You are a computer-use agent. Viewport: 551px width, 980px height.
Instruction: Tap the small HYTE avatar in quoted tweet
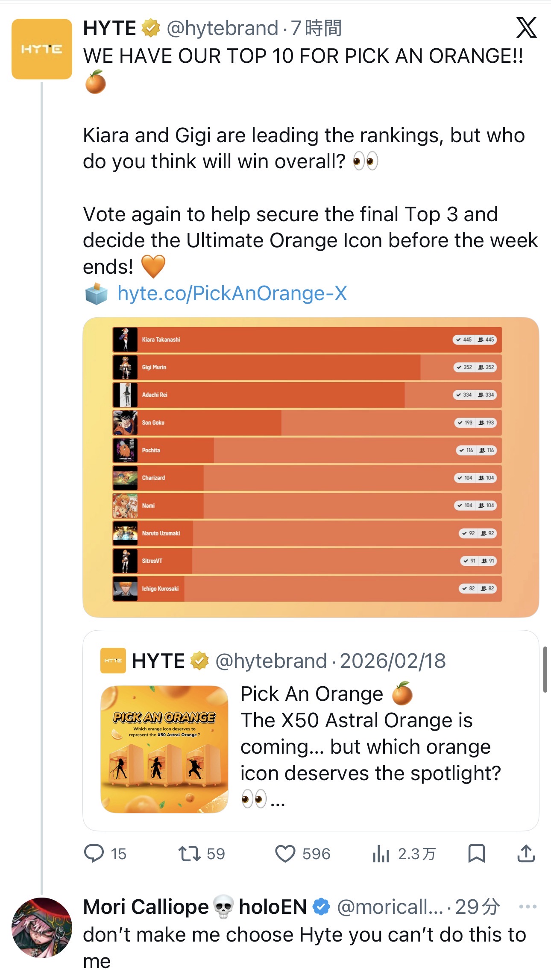pyautogui.click(x=113, y=661)
